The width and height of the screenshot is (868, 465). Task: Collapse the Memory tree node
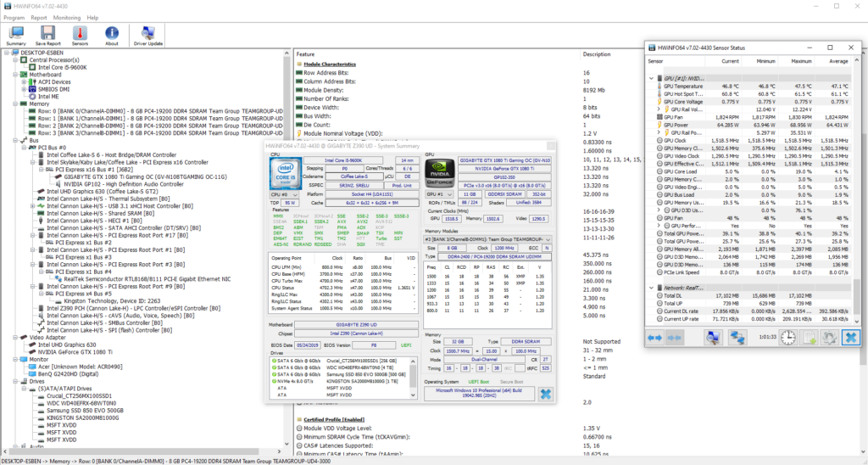pos(15,104)
